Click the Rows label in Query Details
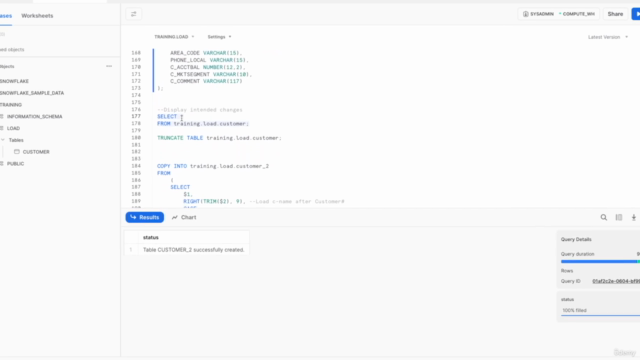Screen dimensions: 640x360 point(567,271)
